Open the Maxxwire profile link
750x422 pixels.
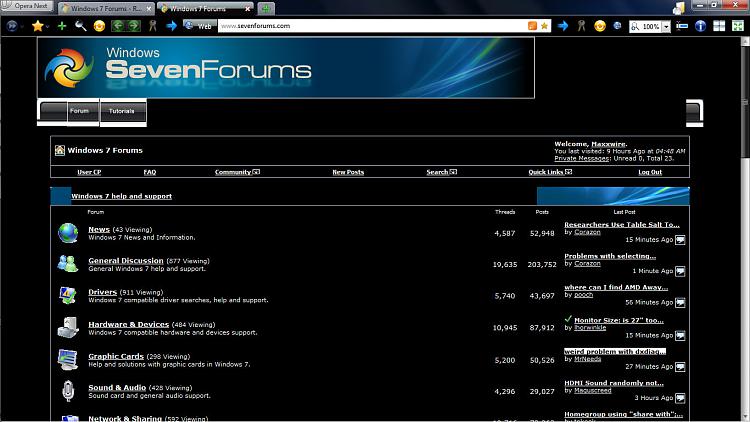[x=608, y=144]
